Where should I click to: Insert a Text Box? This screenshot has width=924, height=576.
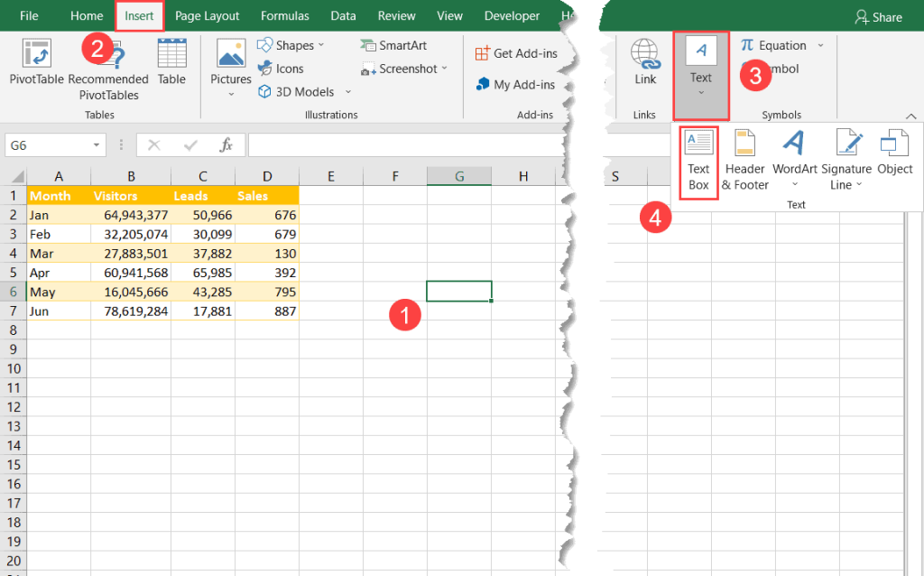698,161
